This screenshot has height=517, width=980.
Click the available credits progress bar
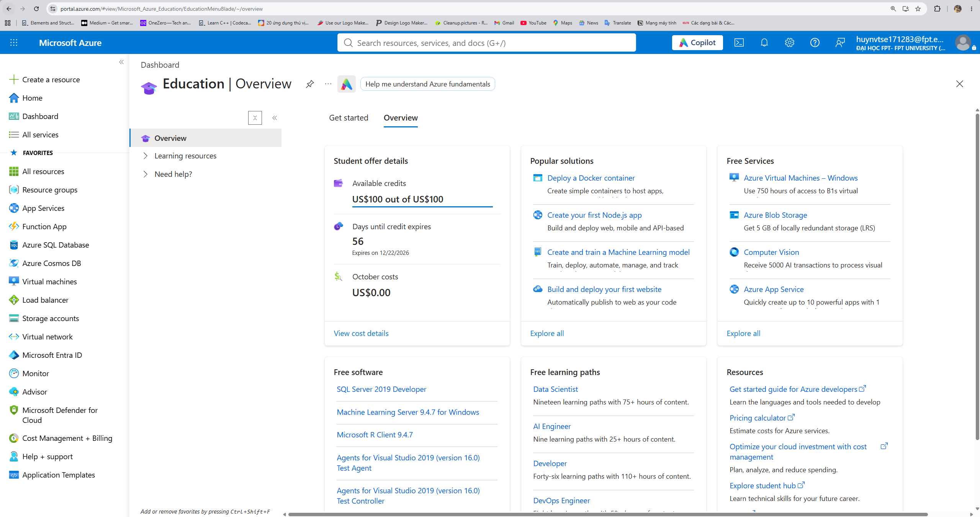[x=422, y=207]
